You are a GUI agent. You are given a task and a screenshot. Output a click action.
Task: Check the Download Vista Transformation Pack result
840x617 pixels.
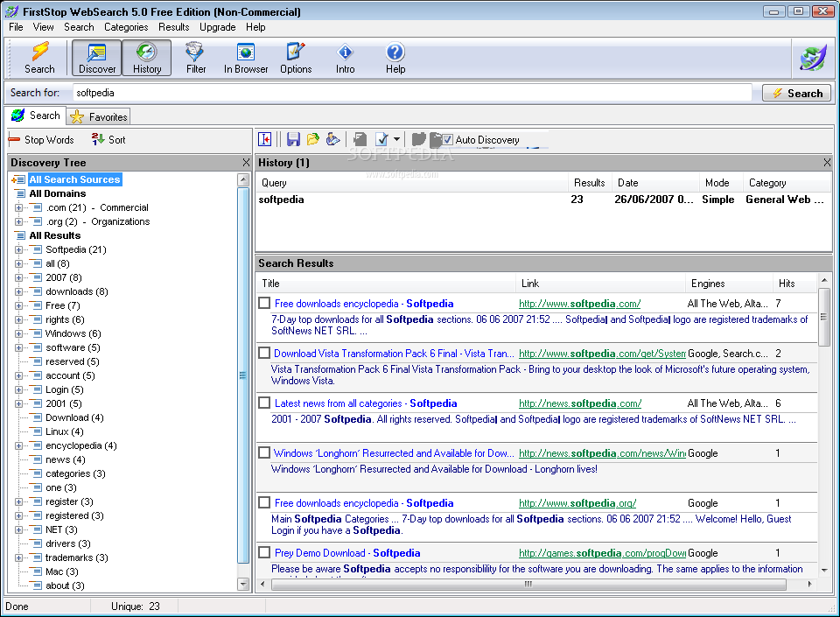(x=264, y=353)
